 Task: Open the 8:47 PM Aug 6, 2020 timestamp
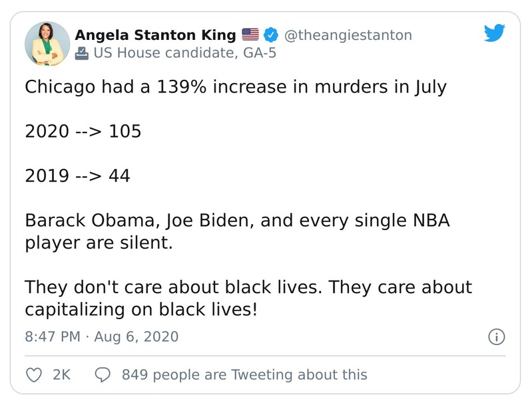tap(102, 337)
